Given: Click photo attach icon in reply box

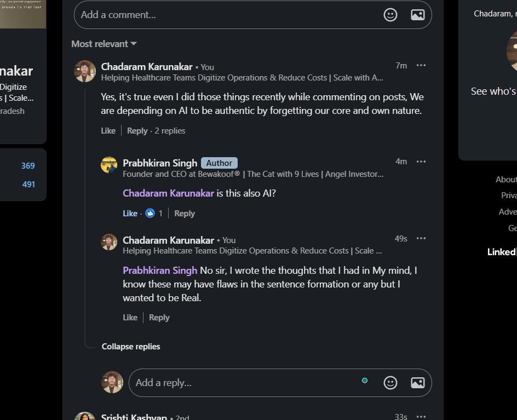Looking at the screenshot, I should (417, 382).
